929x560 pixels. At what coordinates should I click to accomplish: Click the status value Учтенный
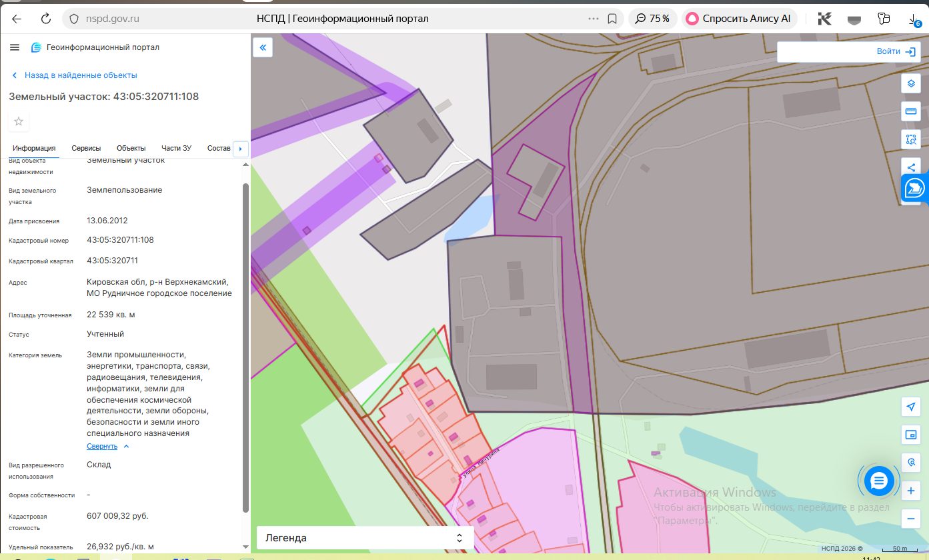pos(105,334)
